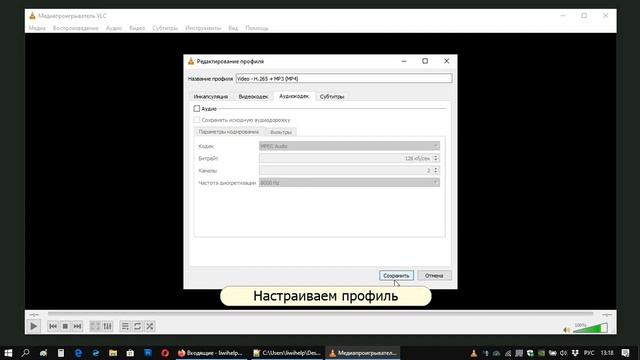Open the Opera browser taskbar icon
640x360 pixels.
tap(165, 353)
